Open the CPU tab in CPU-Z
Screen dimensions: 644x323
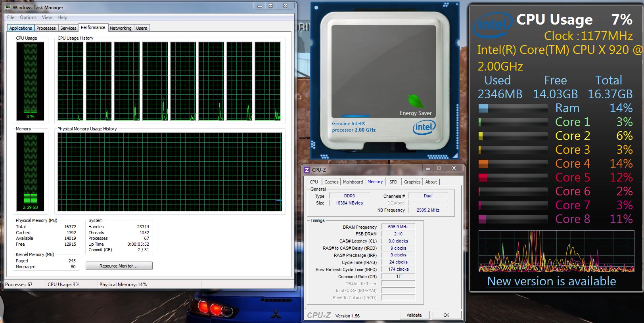(x=314, y=182)
